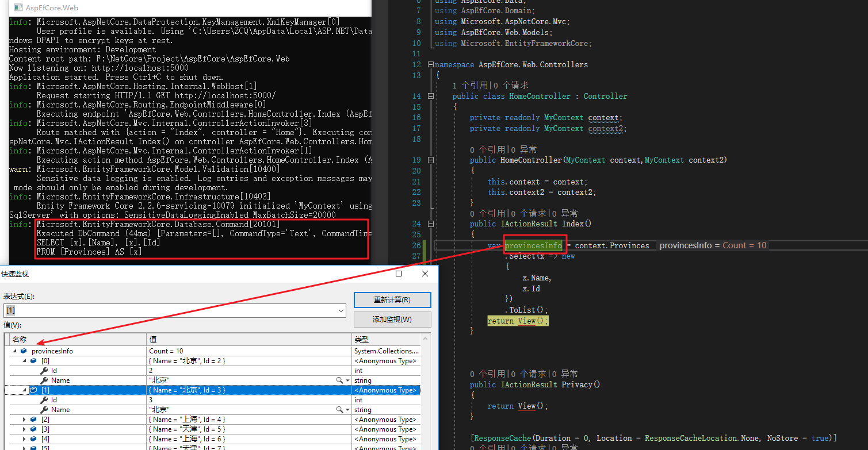Screen dimensions: 868x450
Task: Open the visualizer dropdown arrow for [1] Name
Action: click(x=347, y=409)
